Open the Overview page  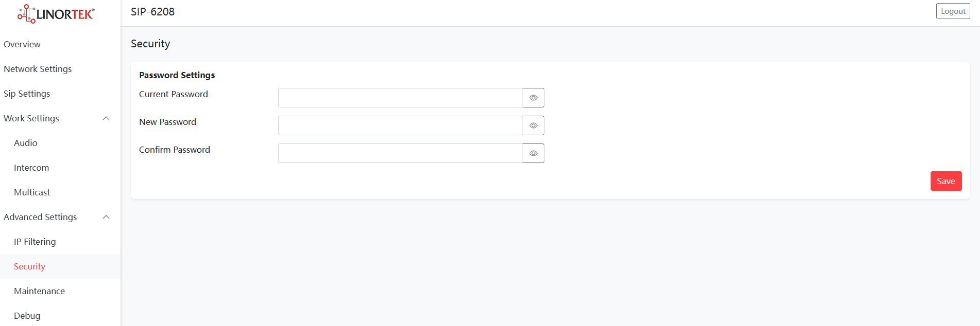22,44
